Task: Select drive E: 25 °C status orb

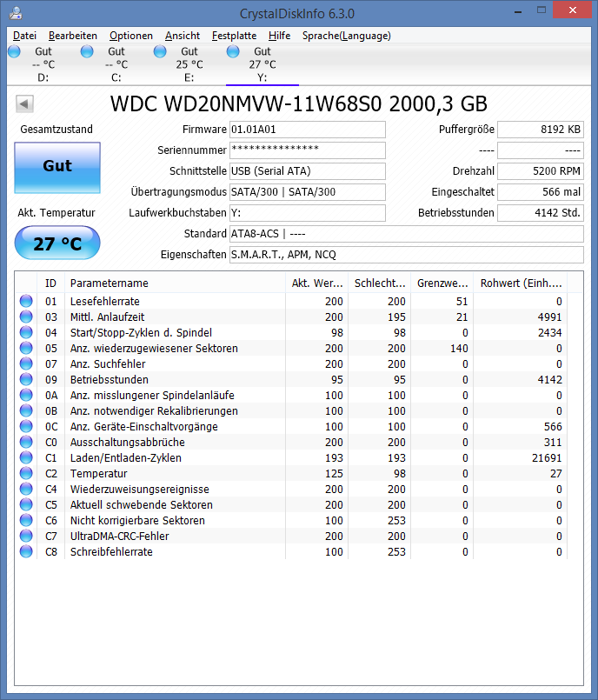Action: 160,52
